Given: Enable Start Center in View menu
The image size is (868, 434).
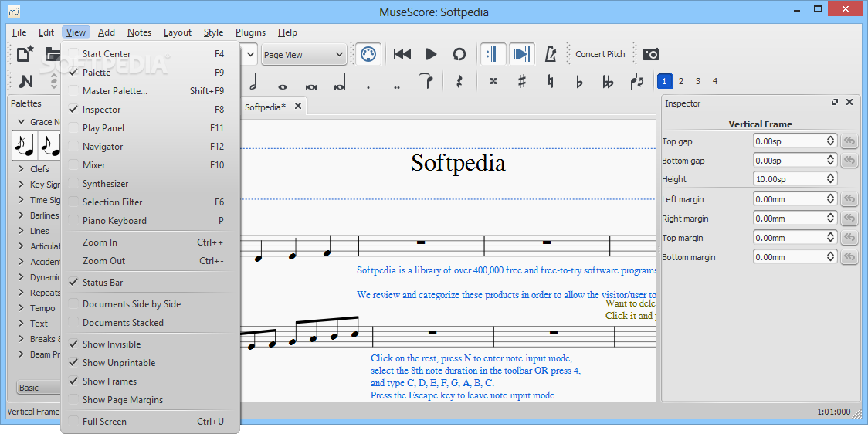Looking at the screenshot, I should click(150, 54).
